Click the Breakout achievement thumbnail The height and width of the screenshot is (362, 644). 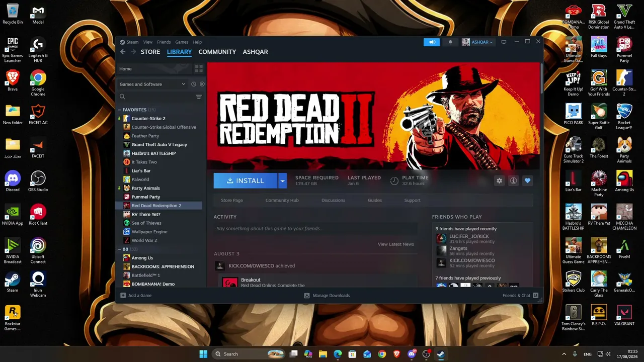230,282
